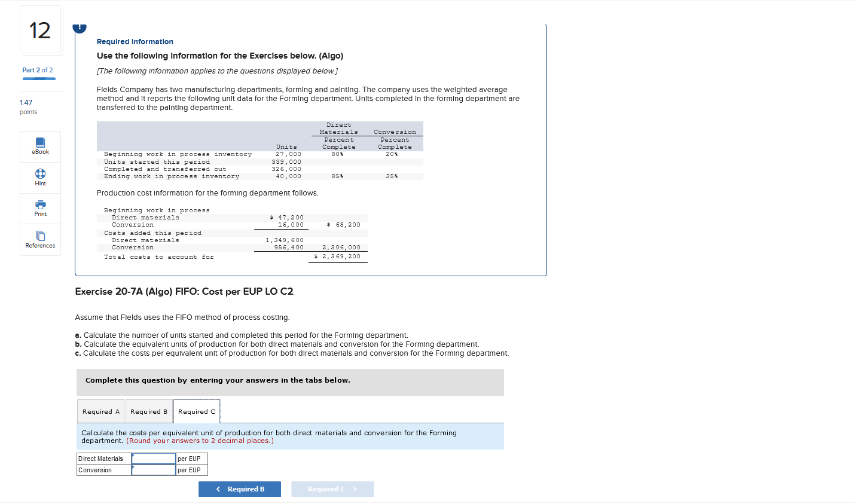This screenshot has width=855, height=504.
Task: Click the Part 2 of 2 indicator
Action: point(38,70)
